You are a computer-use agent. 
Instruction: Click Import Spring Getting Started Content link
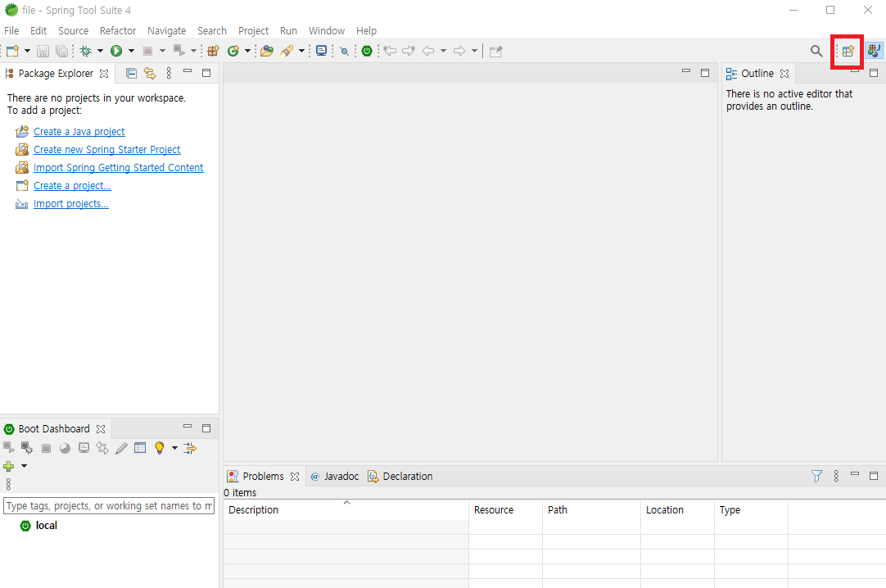pos(118,168)
